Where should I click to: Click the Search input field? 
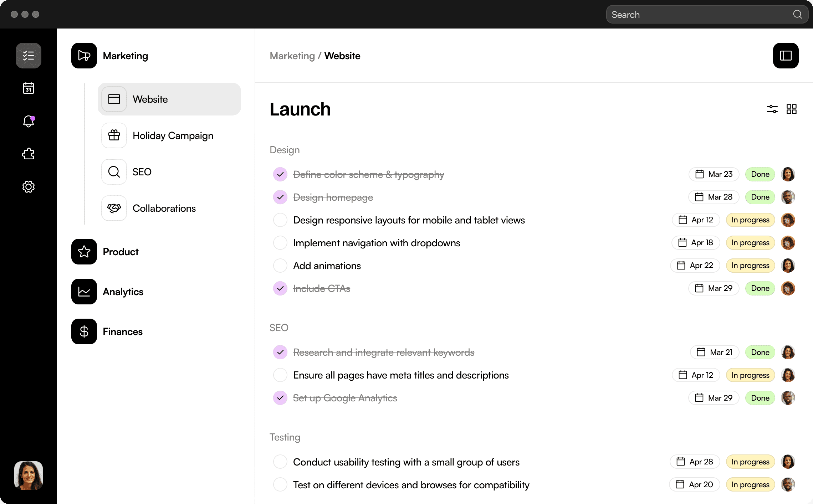coord(699,15)
